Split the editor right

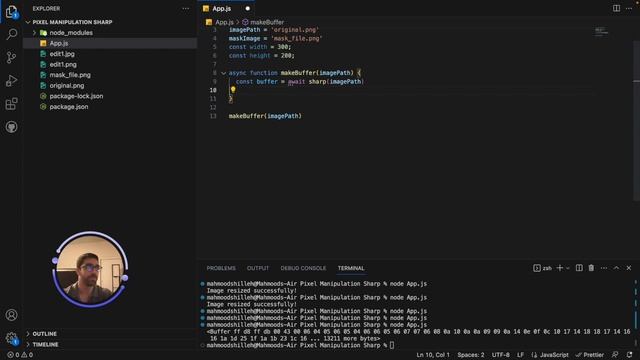pyautogui.click(x=616, y=8)
